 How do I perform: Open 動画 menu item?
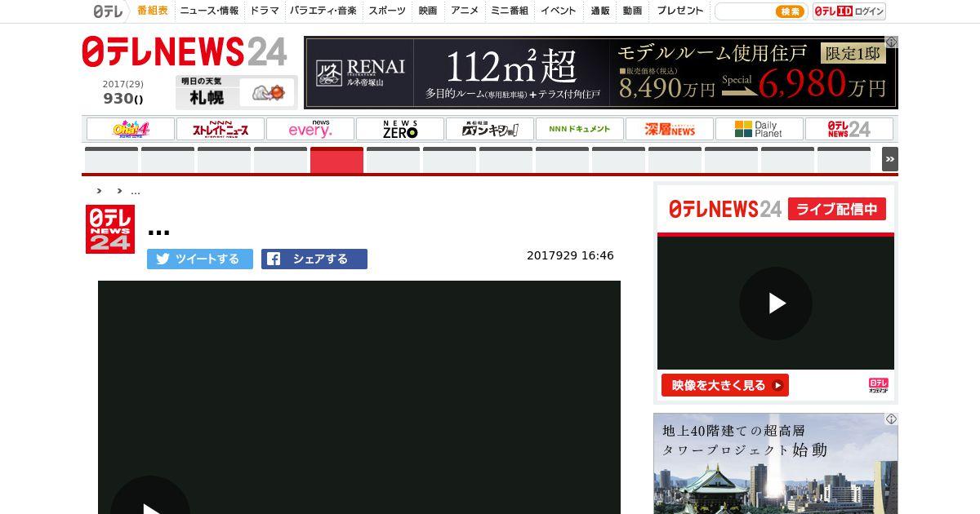[632, 11]
